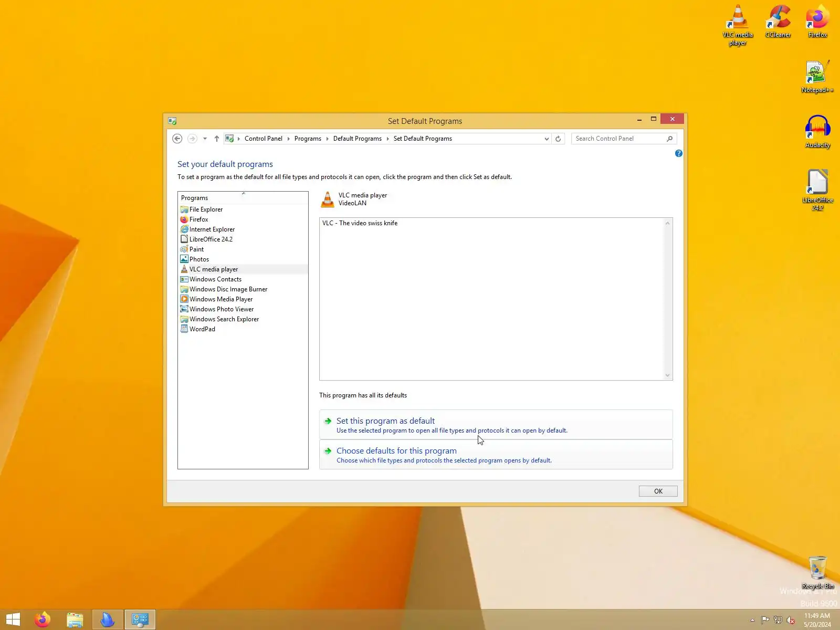The height and width of the screenshot is (630, 840).
Task: Expand the address bar previous locations dropdown
Action: 547,139
